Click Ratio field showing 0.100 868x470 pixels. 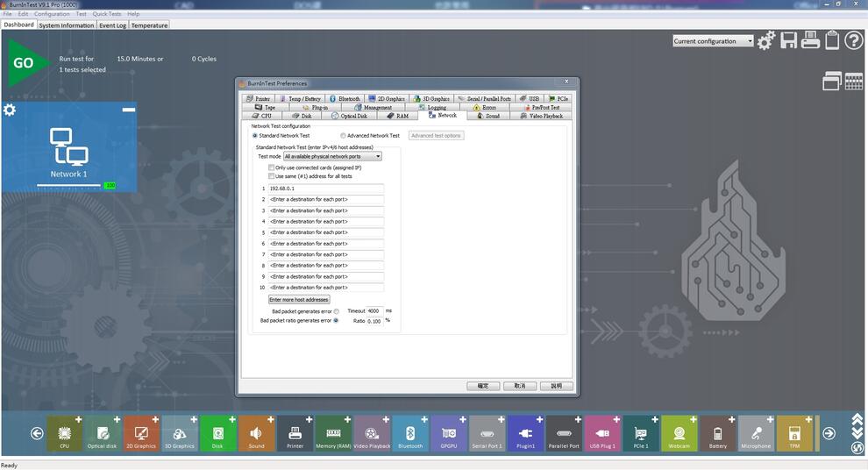374,321
